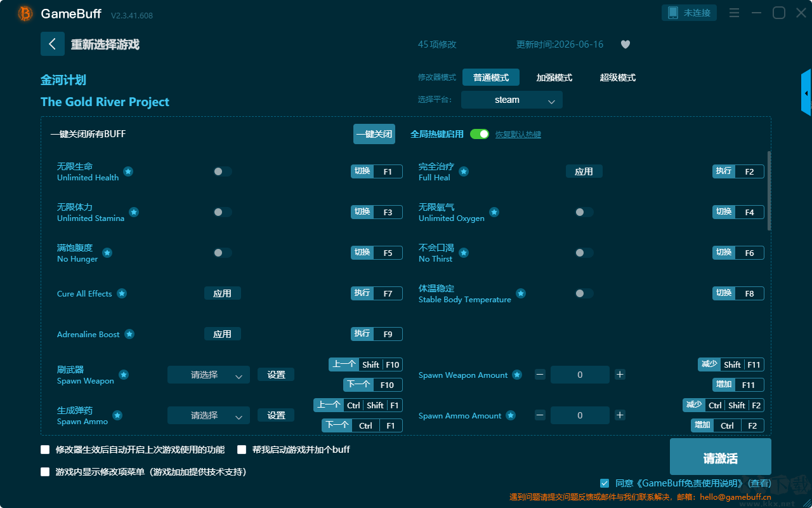Click the F5 hotkey for No Hunger
The image size is (812, 508).
(x=388, y=253)
